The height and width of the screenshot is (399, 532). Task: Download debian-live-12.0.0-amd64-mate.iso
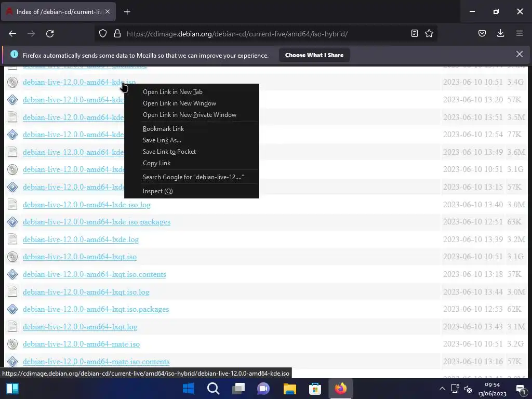pyautogui.click(x=81, y=344)
